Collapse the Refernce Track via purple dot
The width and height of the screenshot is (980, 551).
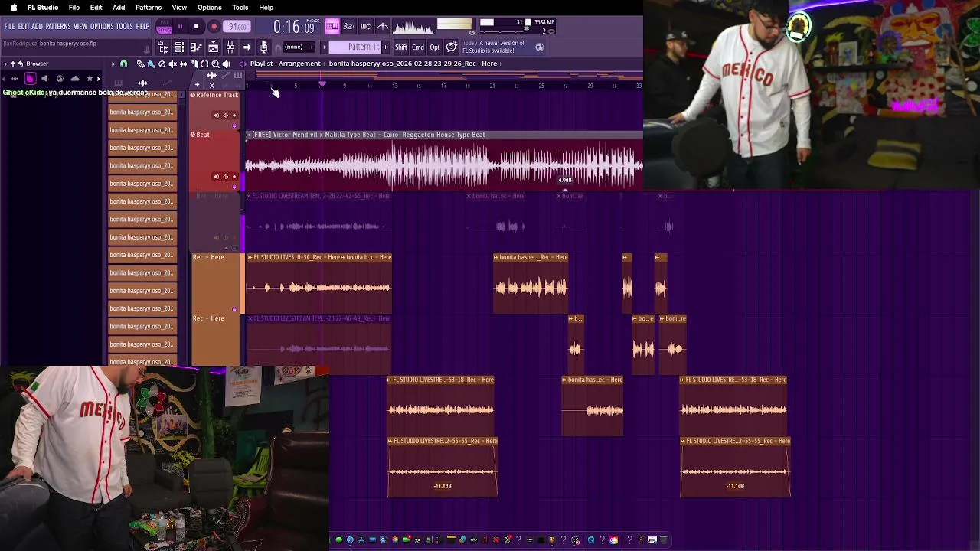coord(234,126)
